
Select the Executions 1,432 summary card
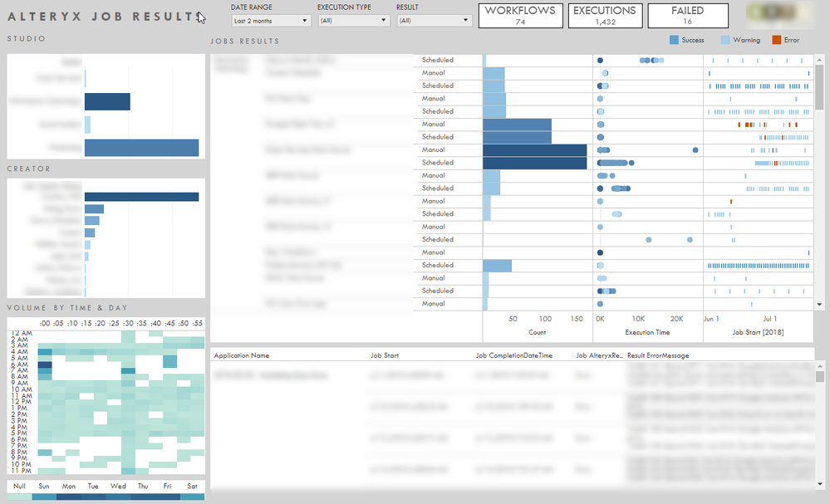605,15
